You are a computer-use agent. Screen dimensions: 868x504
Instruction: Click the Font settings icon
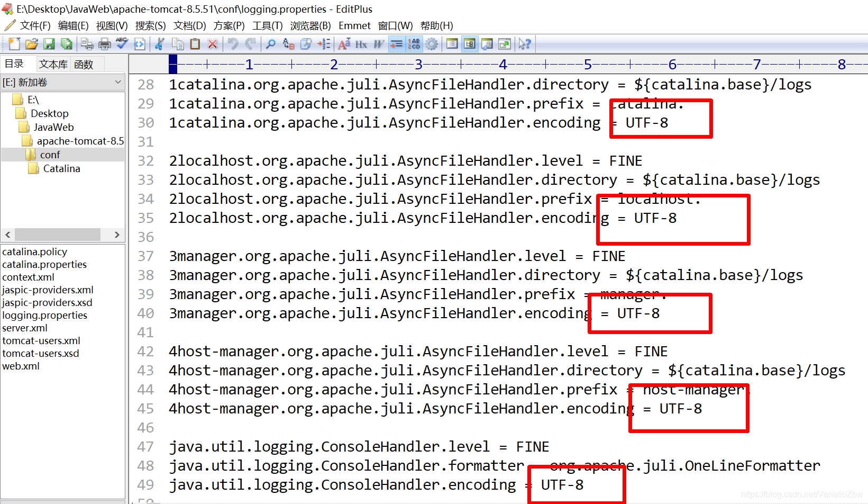pos(344,44)
